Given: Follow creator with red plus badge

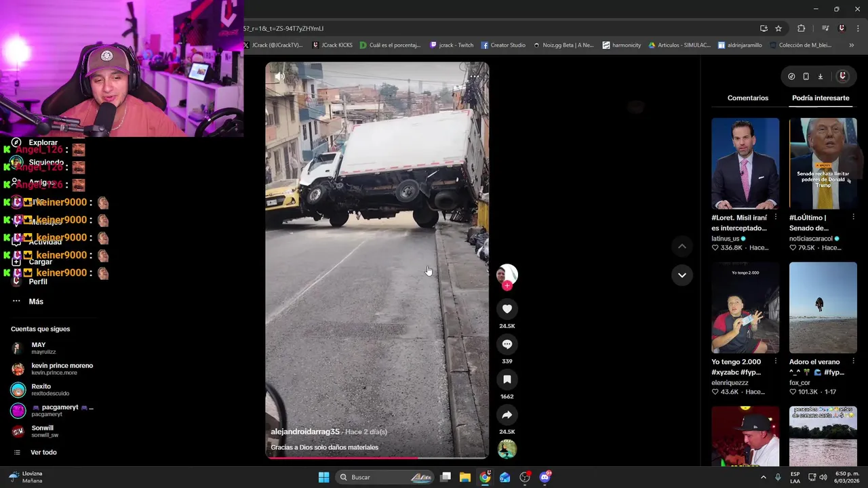Looking at the screenshot, I should [x=507, y=286].
